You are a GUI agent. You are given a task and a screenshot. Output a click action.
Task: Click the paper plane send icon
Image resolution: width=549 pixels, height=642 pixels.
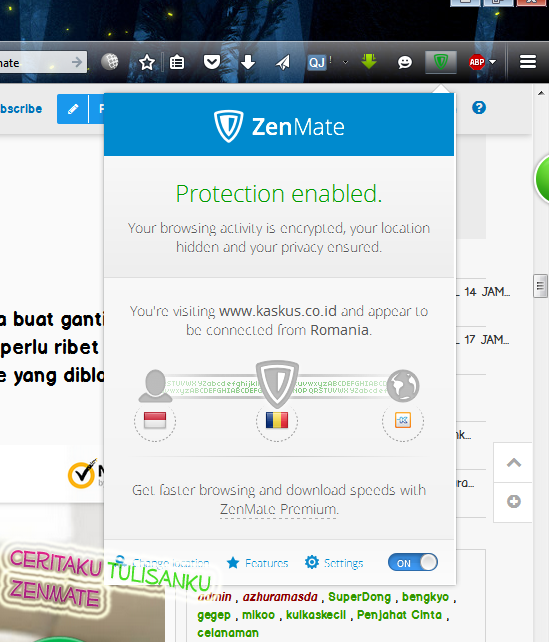[x=283, y=62]
